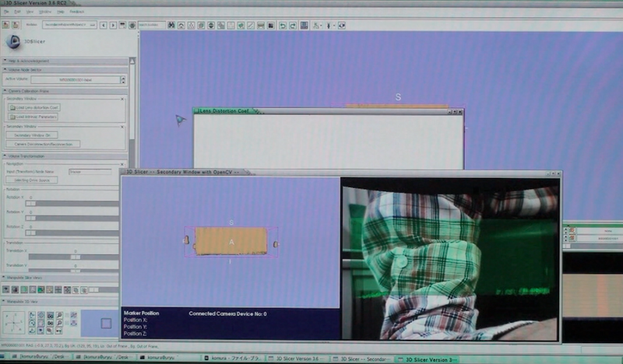The height and width of the screenshot is (364, 623).
Task: Click the binoculars icon in the toolbar
Action: [x=171, y=25]
